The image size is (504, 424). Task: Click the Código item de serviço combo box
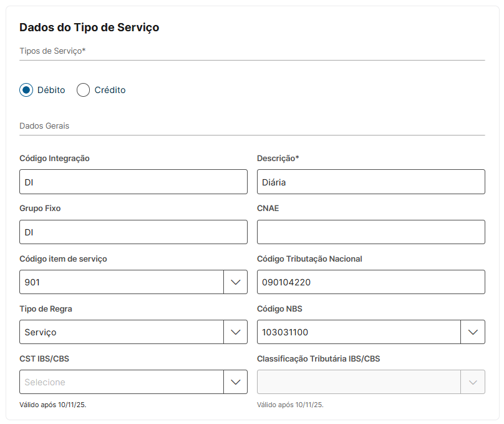[x=122, y=282]
